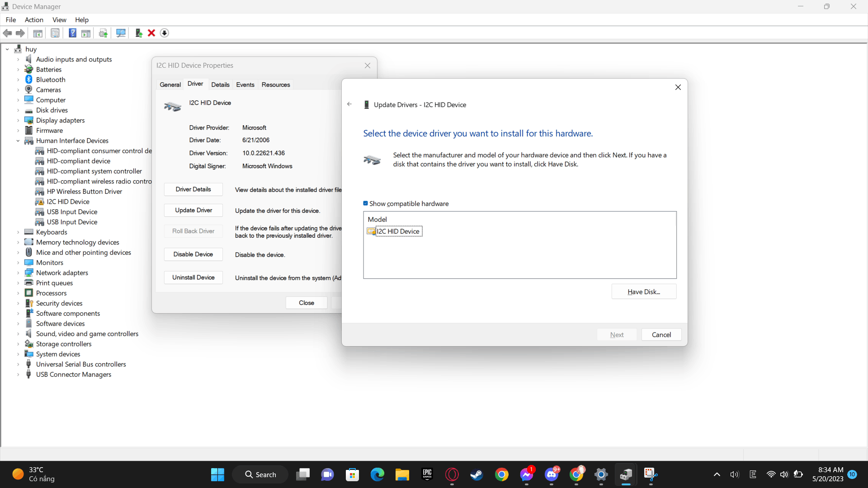Viewport: 868px width, 488px height.
Task: Select HP Wireless Button Driver in tree
Action: [x=85, y=191]
